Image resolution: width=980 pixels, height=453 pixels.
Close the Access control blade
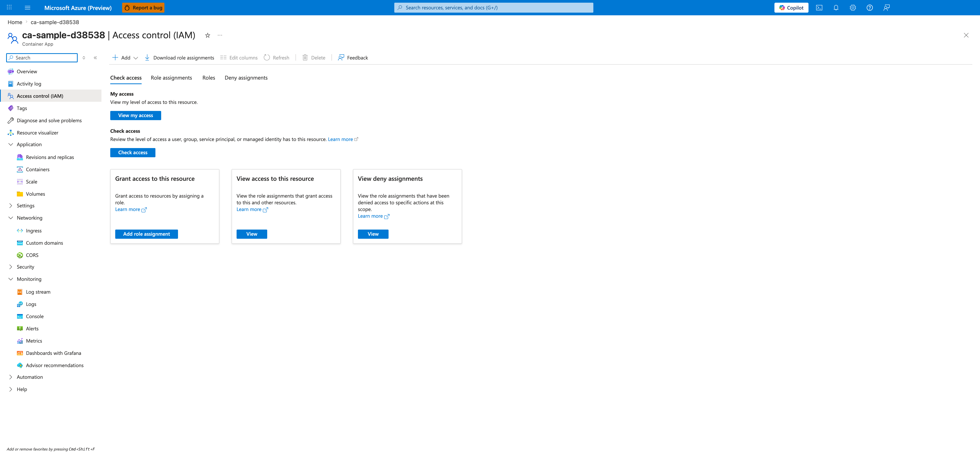(966, 35)
